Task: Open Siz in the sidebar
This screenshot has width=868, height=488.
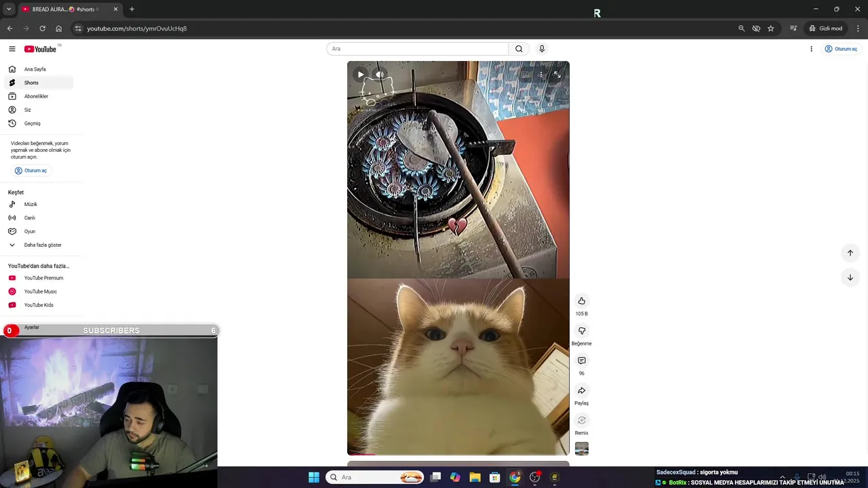Action: [39, 110]
